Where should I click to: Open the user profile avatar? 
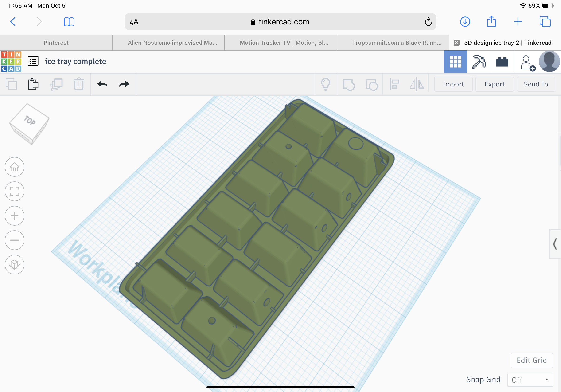(x=549, y=62)
